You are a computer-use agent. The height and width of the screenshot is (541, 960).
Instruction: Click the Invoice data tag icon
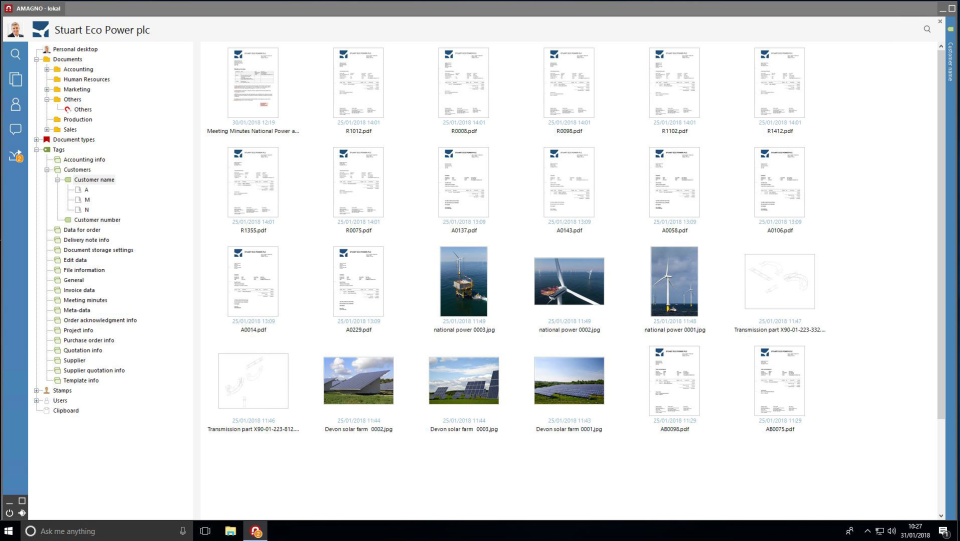pos(57,290)
